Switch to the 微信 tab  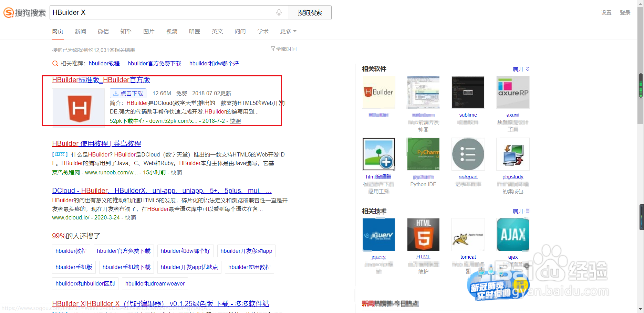103,31
